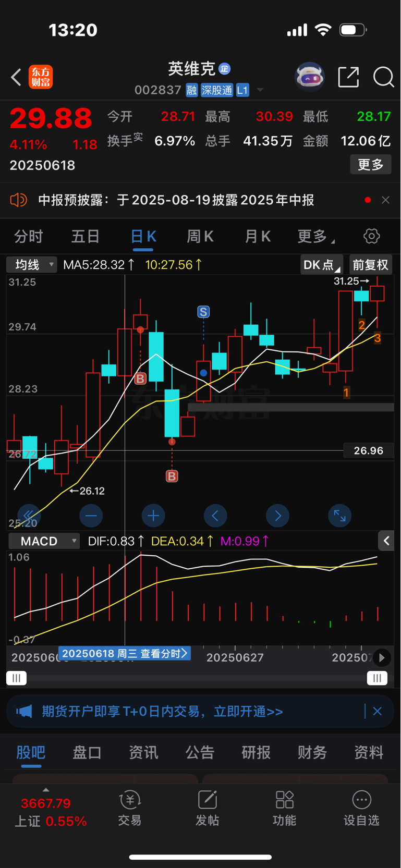Open the 交易 trade icon
This screenshot has width=401, height=868.
pos(130,808)
